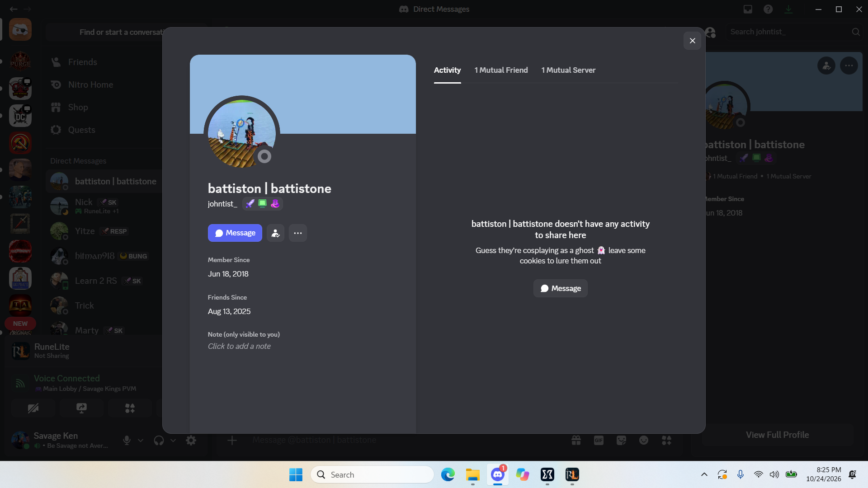
Task: Open Windows Start menu
Action: click(x=296, y=474)
